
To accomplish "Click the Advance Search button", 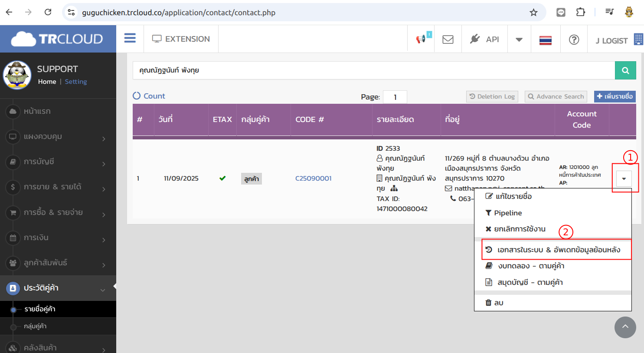I will point(556,96).
